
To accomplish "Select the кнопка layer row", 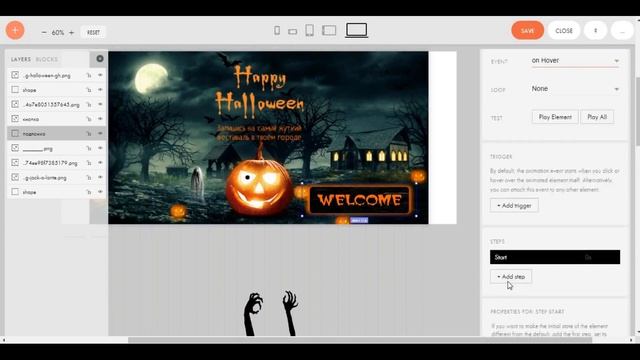I will click(56, 119).
